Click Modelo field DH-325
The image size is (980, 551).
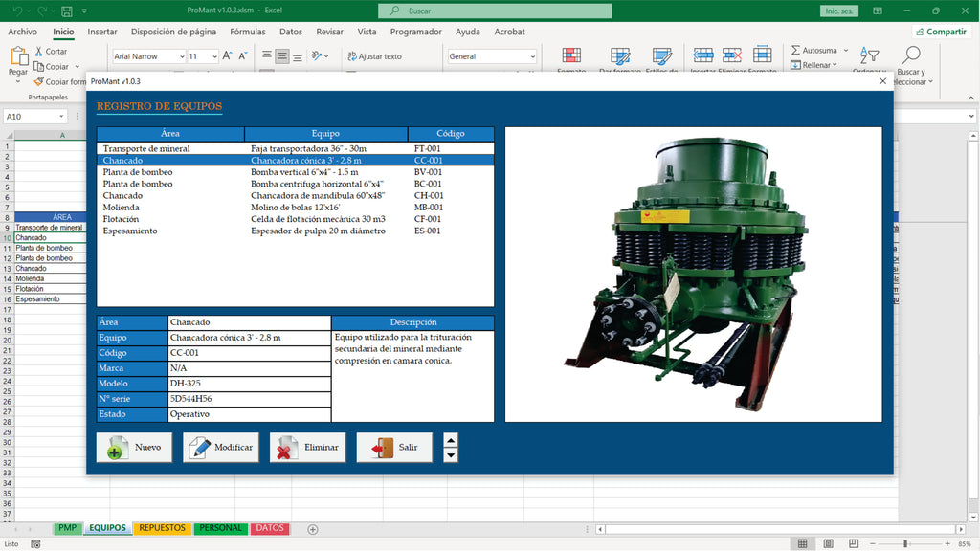(250, 384)
